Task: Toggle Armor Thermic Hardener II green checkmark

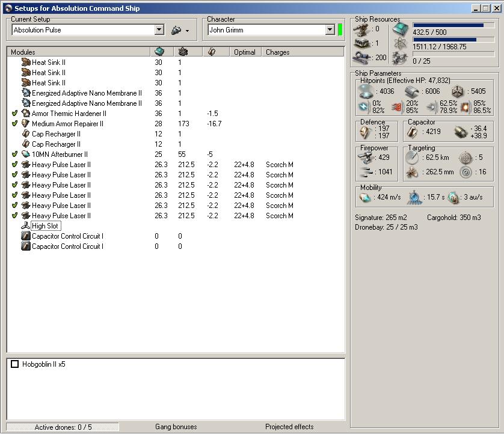Action: (x=15, y=114)
